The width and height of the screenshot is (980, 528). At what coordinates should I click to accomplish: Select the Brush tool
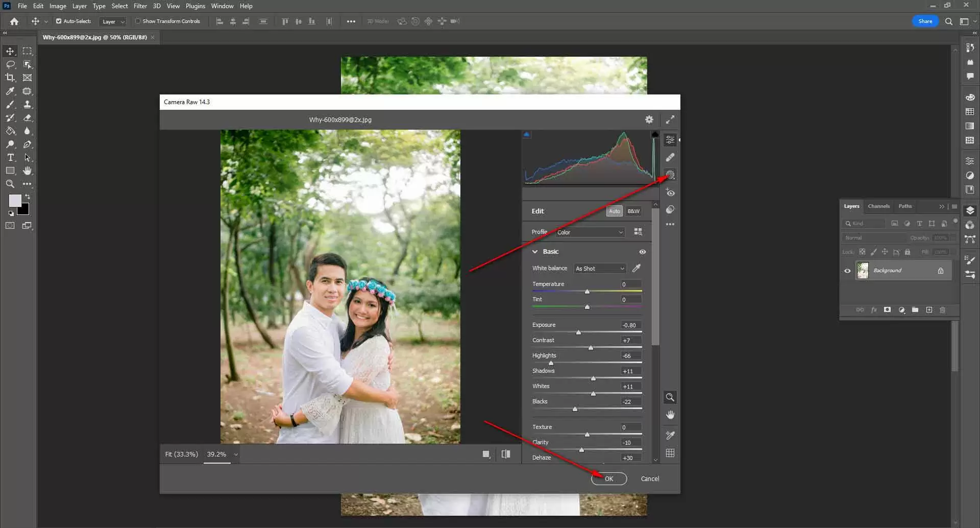[10, 104]
